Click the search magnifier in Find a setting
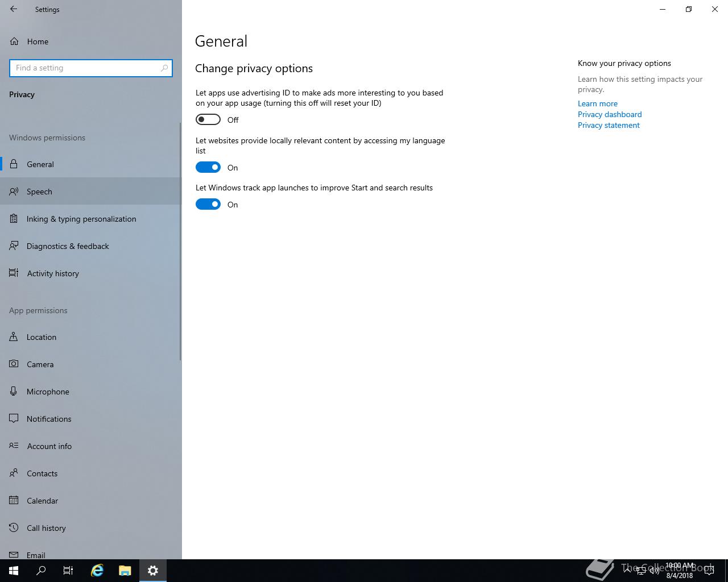The width and height of the screenshot is (728, 582). coord(164,68)
